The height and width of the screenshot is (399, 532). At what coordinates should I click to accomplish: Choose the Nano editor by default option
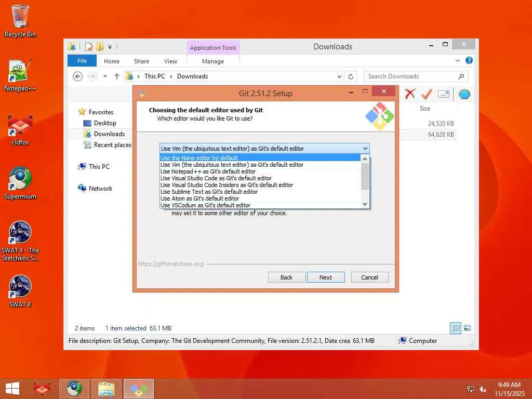pos(260,158)
